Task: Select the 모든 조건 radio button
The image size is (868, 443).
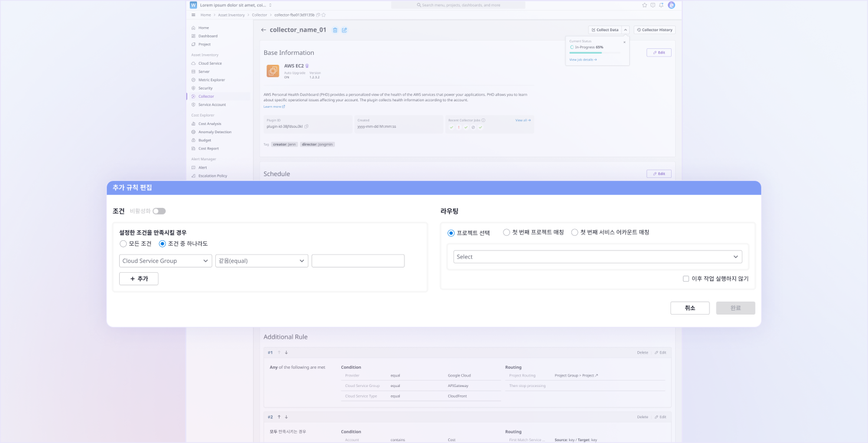Action: [x=123, y=244]
